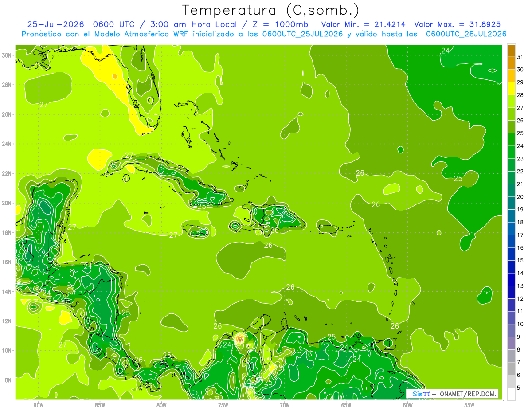The image size is (532, 411).
Task: Click the olive green swatch between legend 25 and 26
Action: click(511, 126)
